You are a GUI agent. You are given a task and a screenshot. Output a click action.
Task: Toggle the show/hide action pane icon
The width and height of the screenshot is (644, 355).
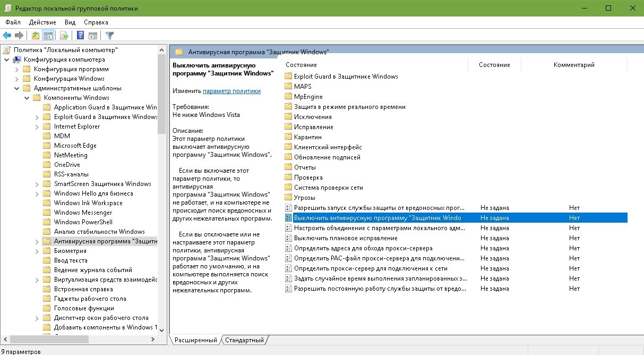(x=93, y=36)
